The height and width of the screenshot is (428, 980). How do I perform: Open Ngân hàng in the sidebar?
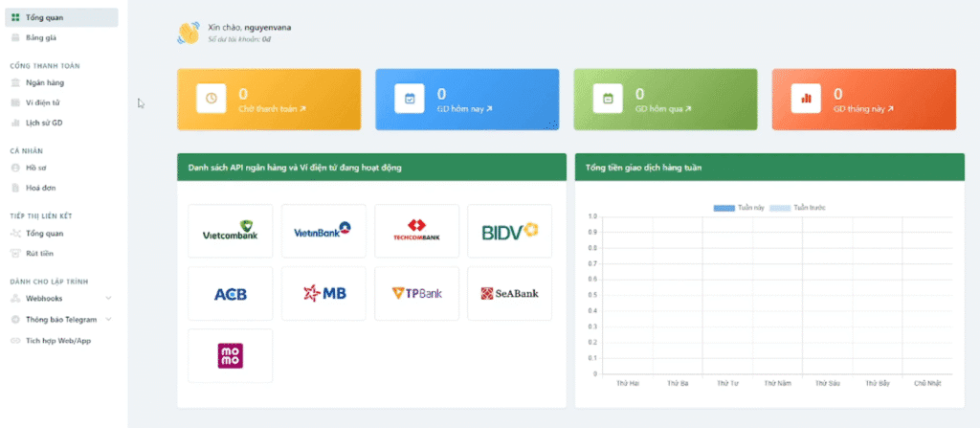45,83
